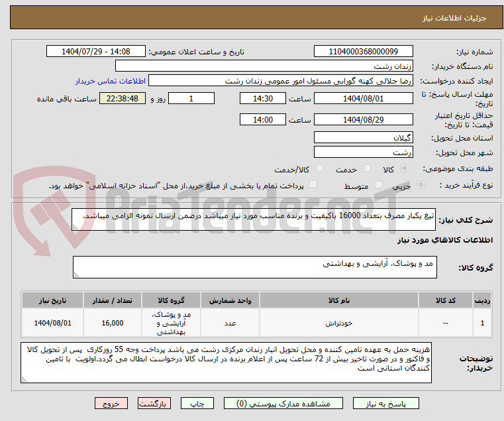Click the تاریخ نیاز column header

[53, 300]
